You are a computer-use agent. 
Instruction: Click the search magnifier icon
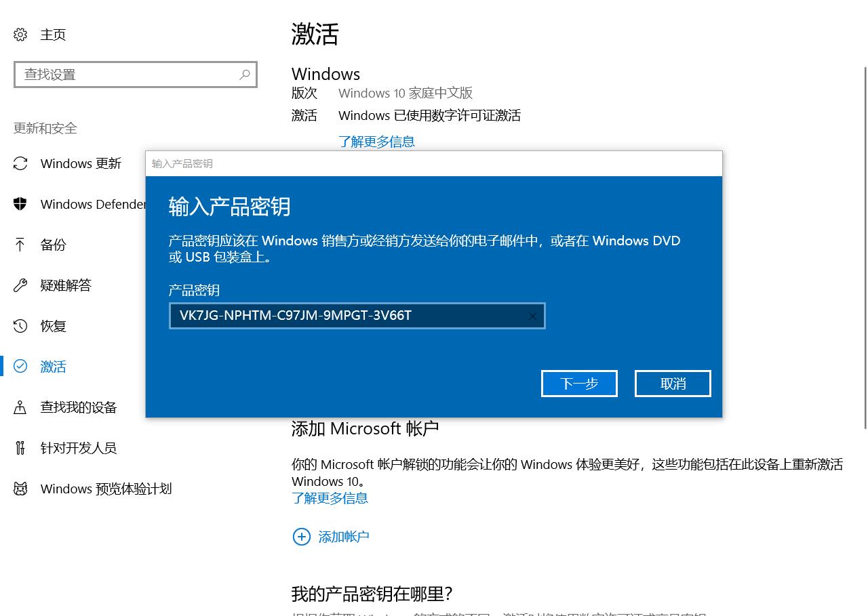(x=245, y=75)
